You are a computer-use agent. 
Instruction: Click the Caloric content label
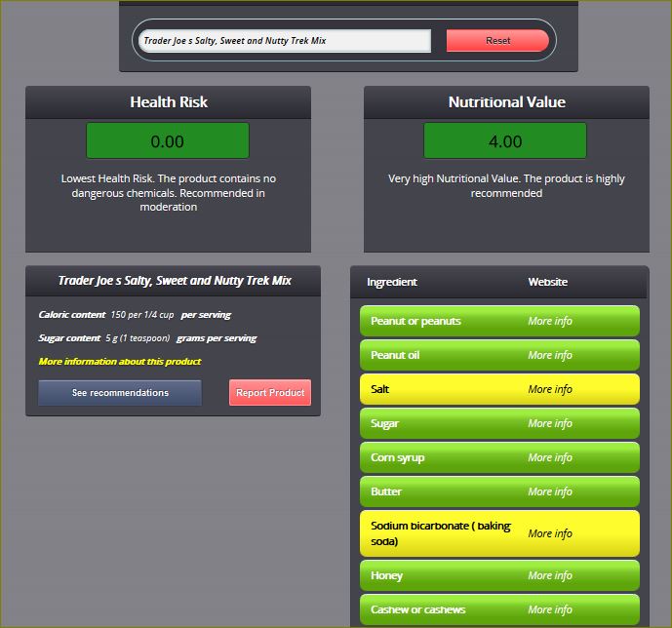coord(71,314)
